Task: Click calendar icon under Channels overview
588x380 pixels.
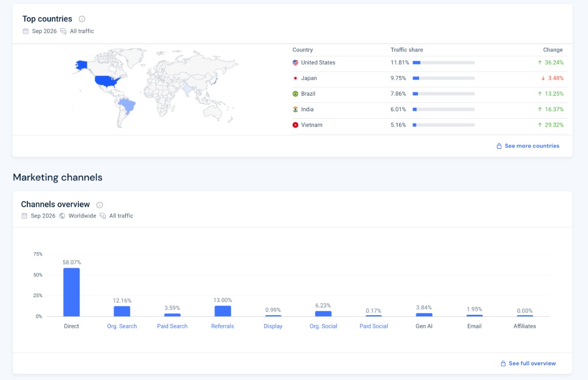Action: 24,216
